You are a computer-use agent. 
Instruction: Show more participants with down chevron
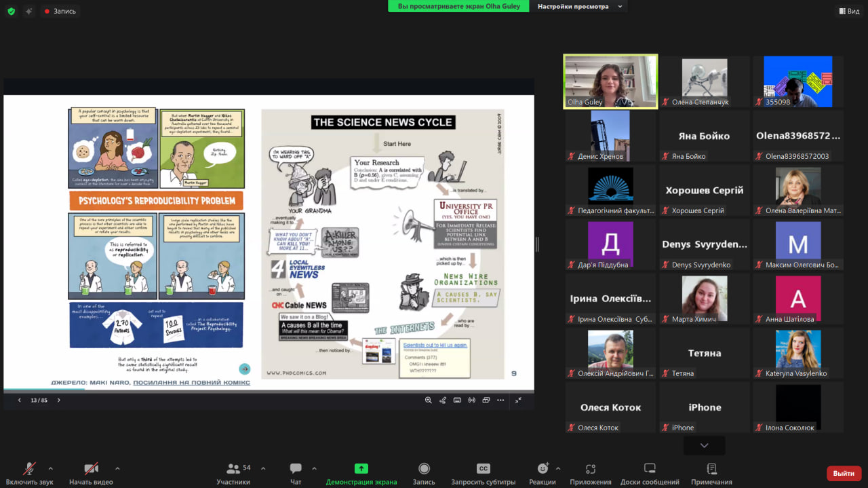(704, 445)
